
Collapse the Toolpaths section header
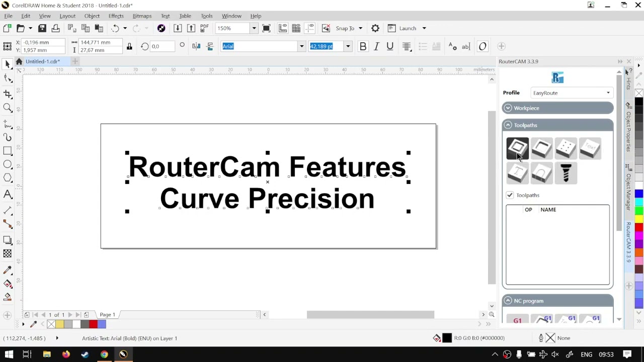pyautogui.click(x=557, y=125)
